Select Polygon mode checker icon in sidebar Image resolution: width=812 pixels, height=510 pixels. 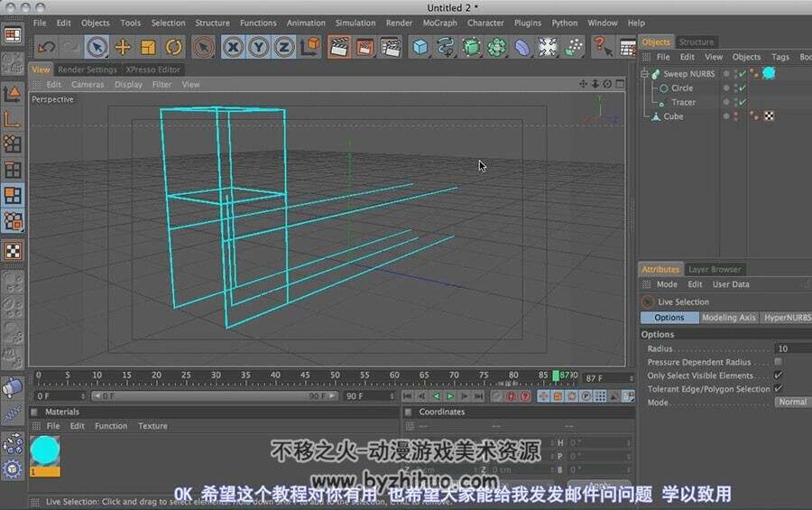(13, 251)
